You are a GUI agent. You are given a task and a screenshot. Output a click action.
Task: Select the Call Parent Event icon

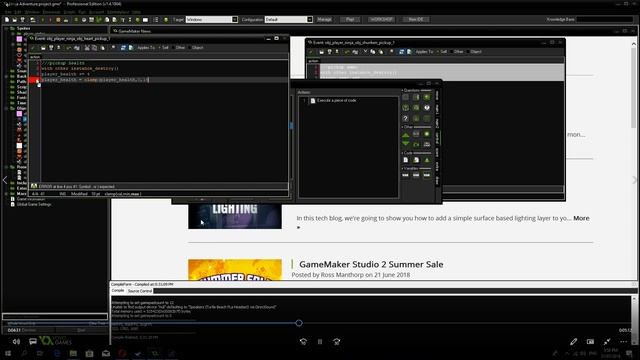click(427, 144)
